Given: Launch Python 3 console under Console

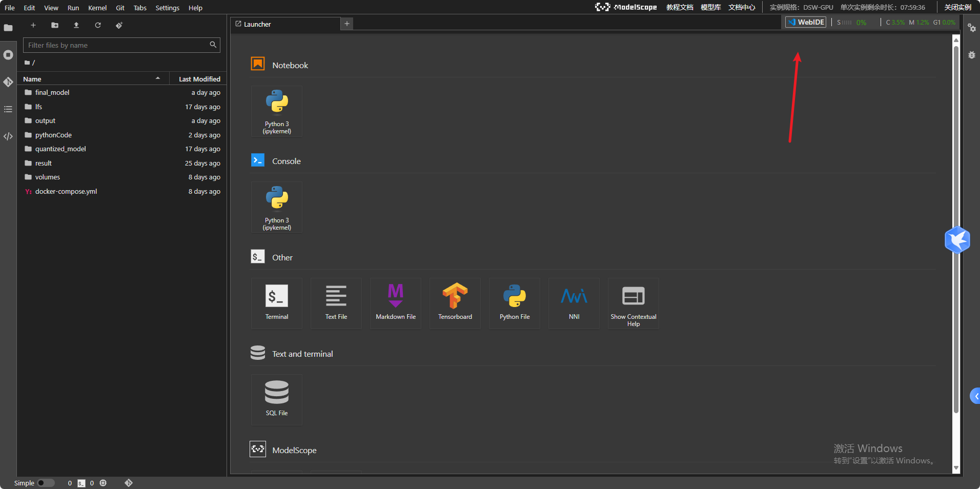Looking at the screenshot, I should pos(277,207).
